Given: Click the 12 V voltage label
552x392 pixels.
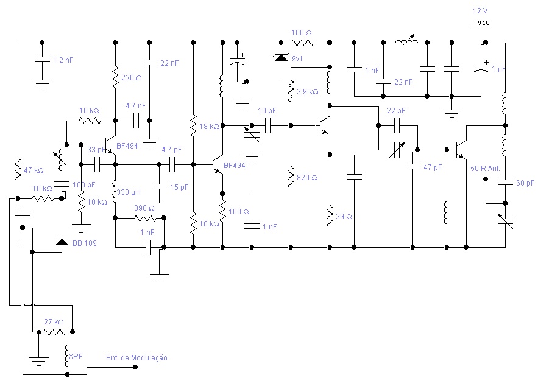Looking at the screenshot, I should tap(481, 11).
